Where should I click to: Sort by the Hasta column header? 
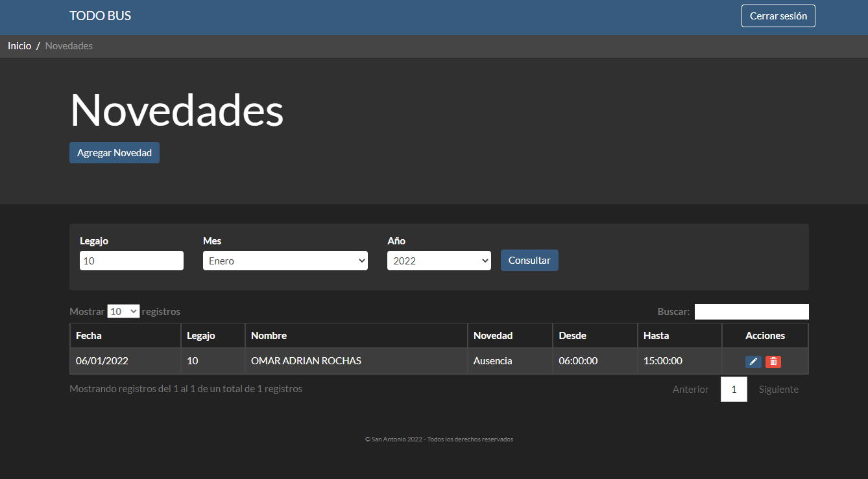pyautogui.click(x=679, y=336)
